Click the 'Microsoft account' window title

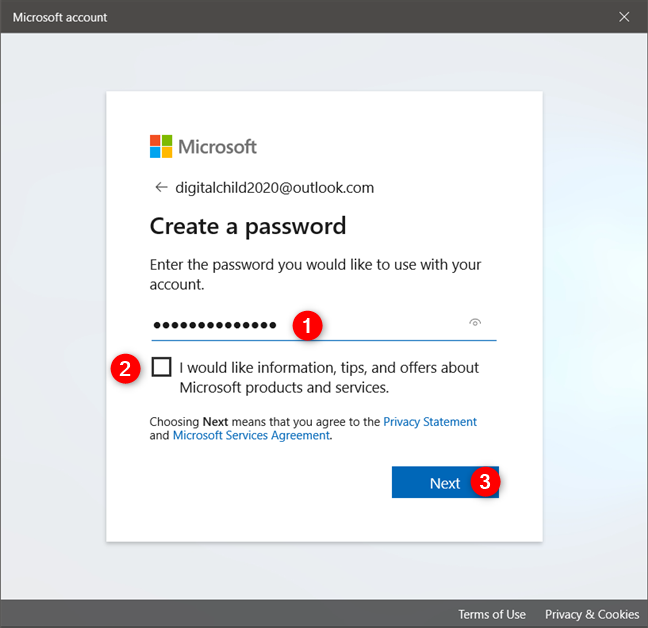(60, 17)
